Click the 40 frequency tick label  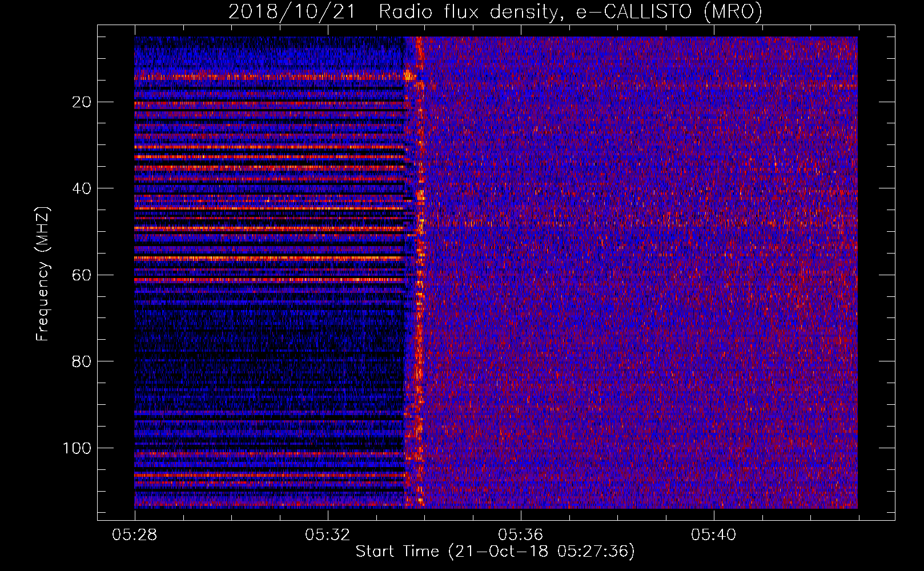tap(82, 188)
